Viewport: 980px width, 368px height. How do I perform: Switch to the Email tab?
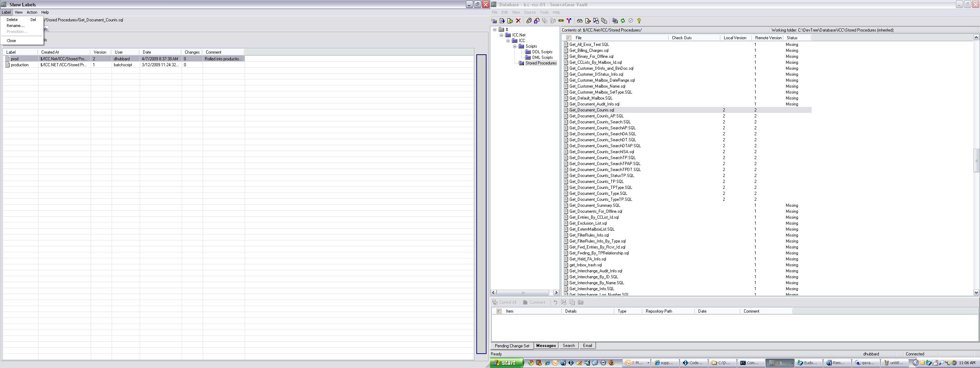pos(587,346)
